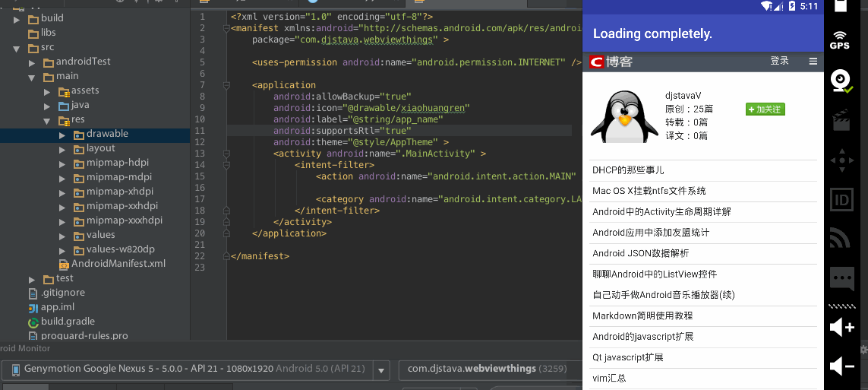Click the libs folder icon

tap(33, 33)
